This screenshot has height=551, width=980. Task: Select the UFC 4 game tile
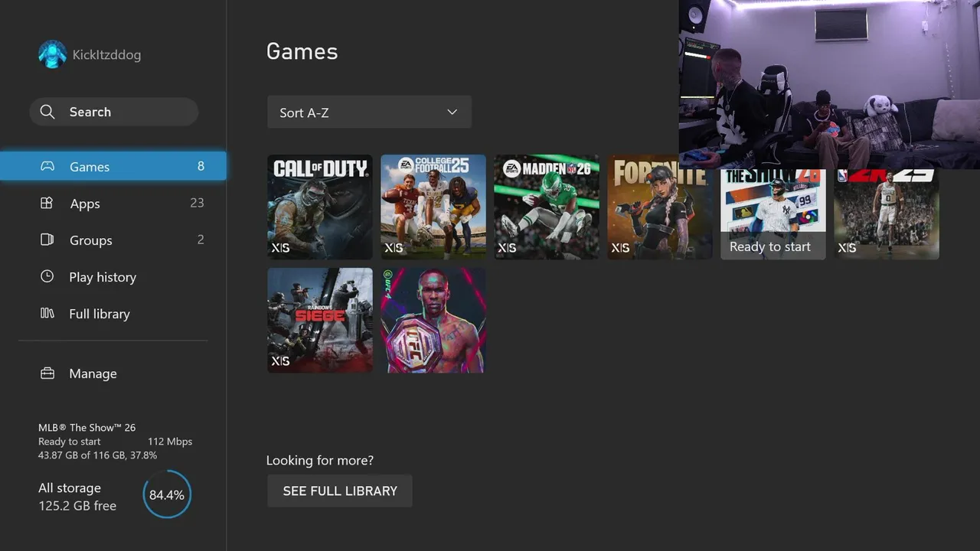click(x=433, y=321)
